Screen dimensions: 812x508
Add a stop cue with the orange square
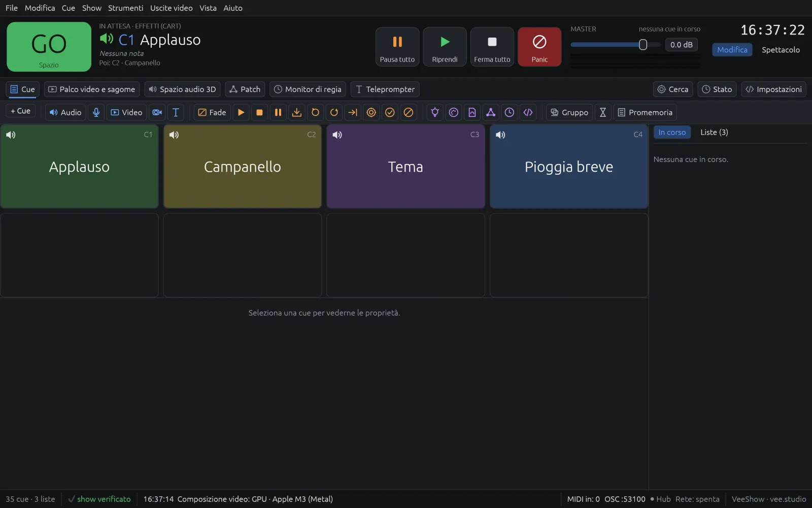259,112
